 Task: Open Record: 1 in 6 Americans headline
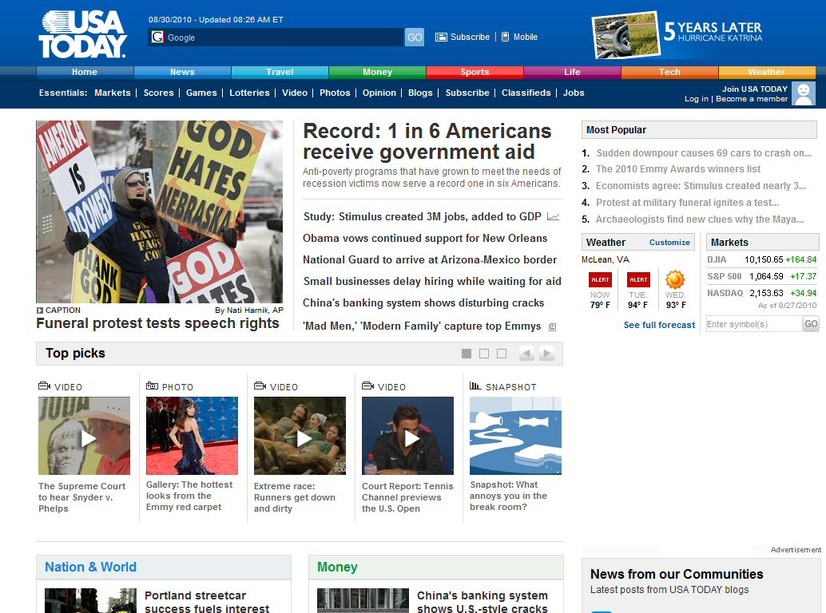pyautogui.click(x=427, y=141)
